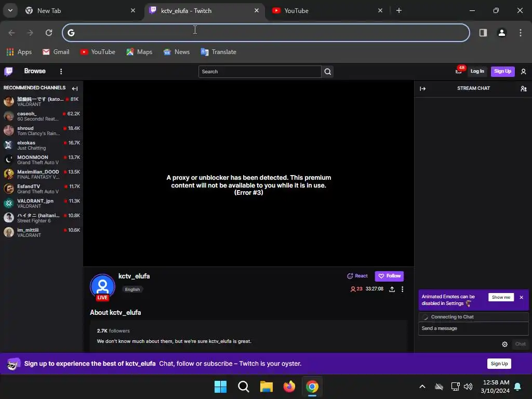Viewport: 532px width, 399px height.
Task: Open the notification bell in taskbar
Action: (518, 387)
